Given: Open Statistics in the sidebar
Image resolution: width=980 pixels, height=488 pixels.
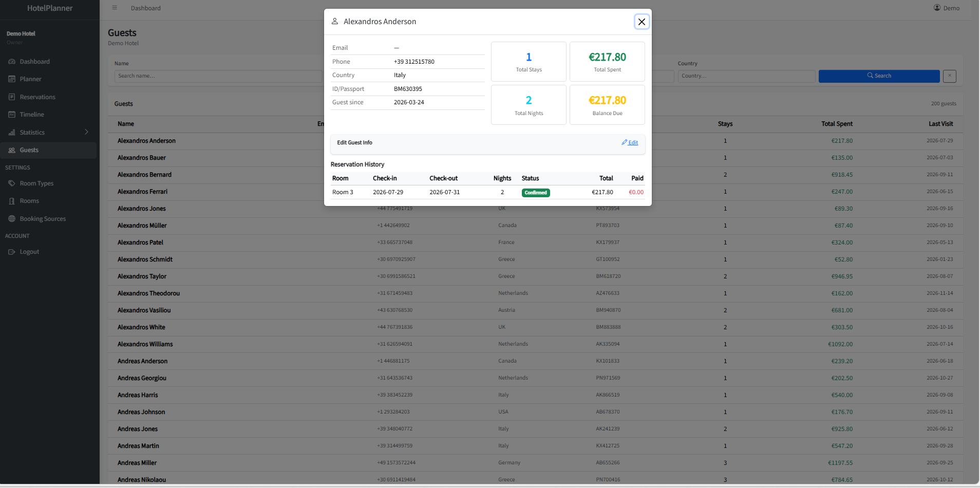Looking at the screenshot, I should click(x=48, y=133).
